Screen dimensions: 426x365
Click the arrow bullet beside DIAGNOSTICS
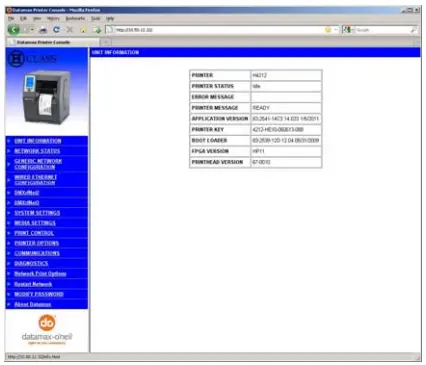click(x=9, y=263)
